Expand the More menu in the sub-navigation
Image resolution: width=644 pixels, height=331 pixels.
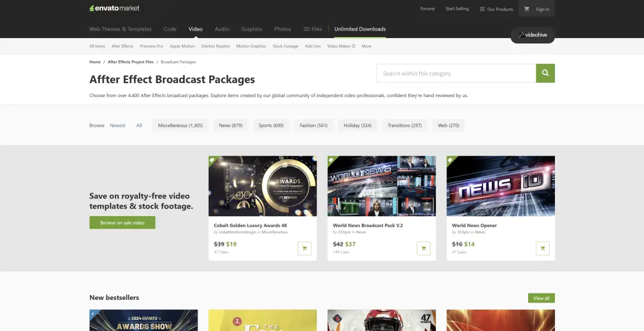(x=367, y=46)
